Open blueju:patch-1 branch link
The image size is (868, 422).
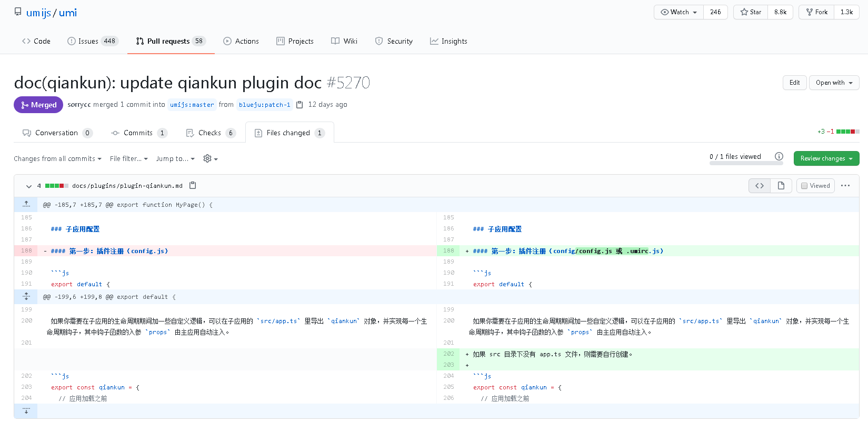[x=265, y=105]
